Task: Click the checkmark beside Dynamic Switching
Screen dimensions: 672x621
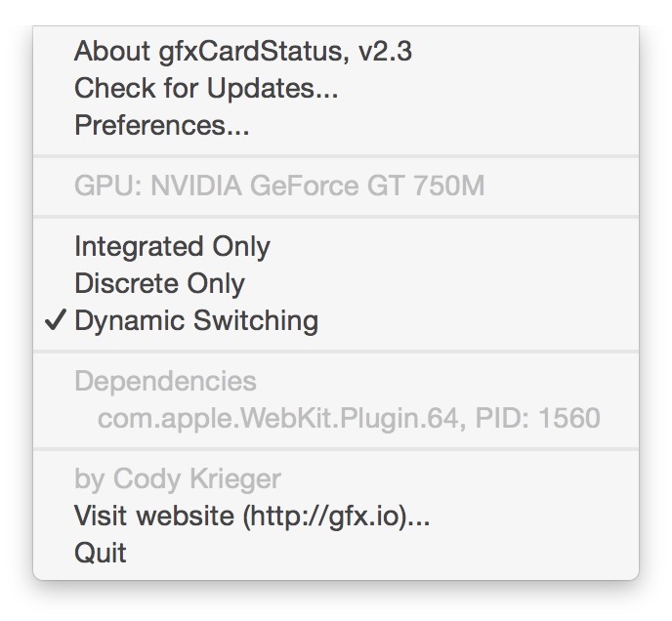Action: pyautogui.click(x=57, y=321)
